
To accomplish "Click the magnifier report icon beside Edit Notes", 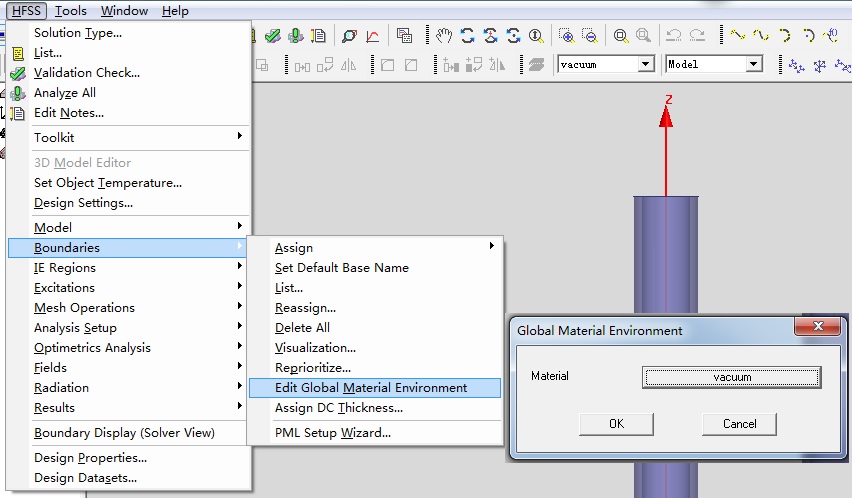I will 349,36.
